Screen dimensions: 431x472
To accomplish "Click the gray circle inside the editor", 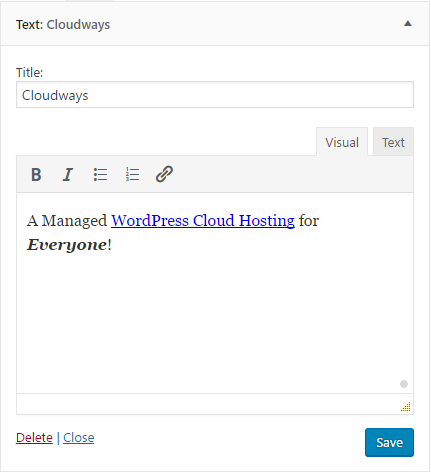I will click(404, 384).
